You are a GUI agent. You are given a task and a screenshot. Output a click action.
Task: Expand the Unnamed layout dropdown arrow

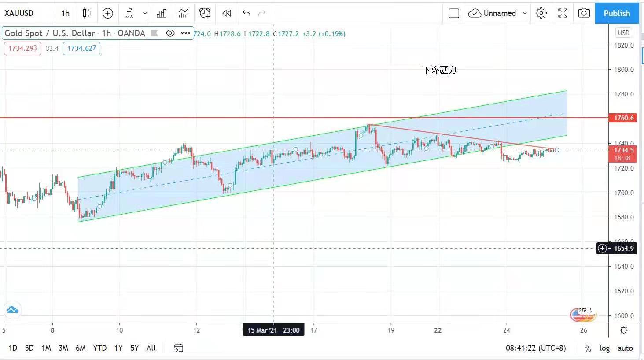click(525, 13)
